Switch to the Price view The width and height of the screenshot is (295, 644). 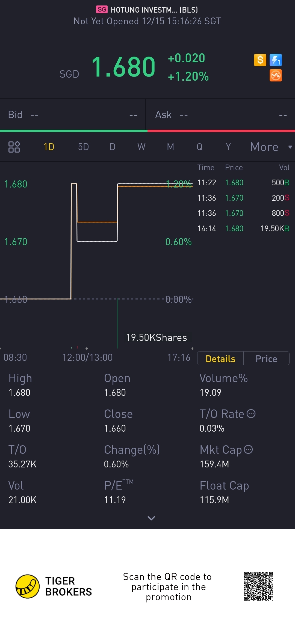pos(266,359)
